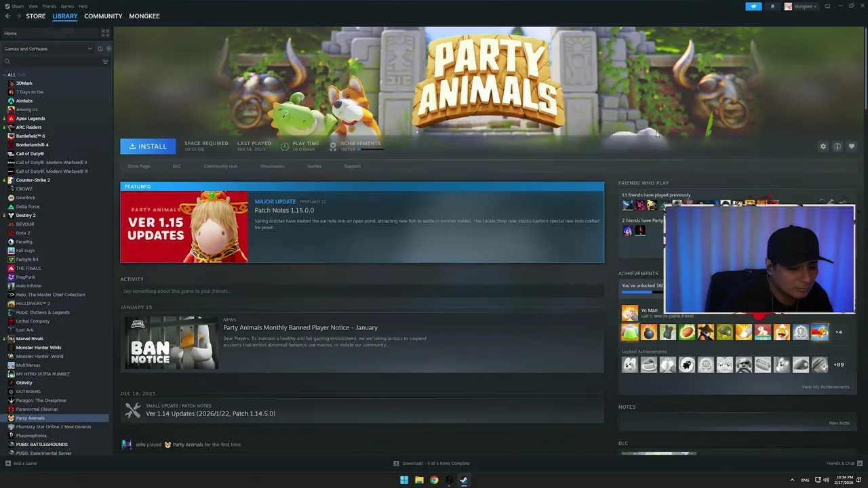Screen dimensions: 868x488
Task: Open the Ver 1.15 Updates featured thumbnail
Action: pos(184,226)
